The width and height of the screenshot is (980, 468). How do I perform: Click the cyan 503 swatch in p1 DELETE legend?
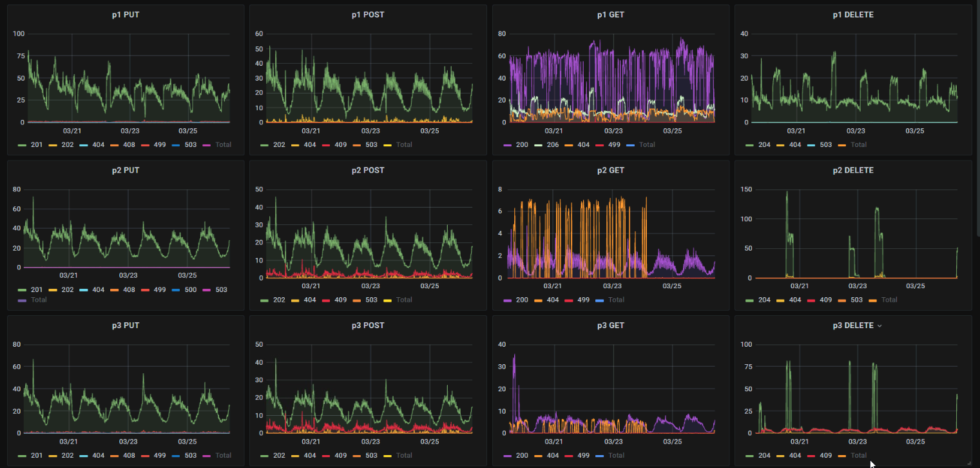tap(811, 145)
